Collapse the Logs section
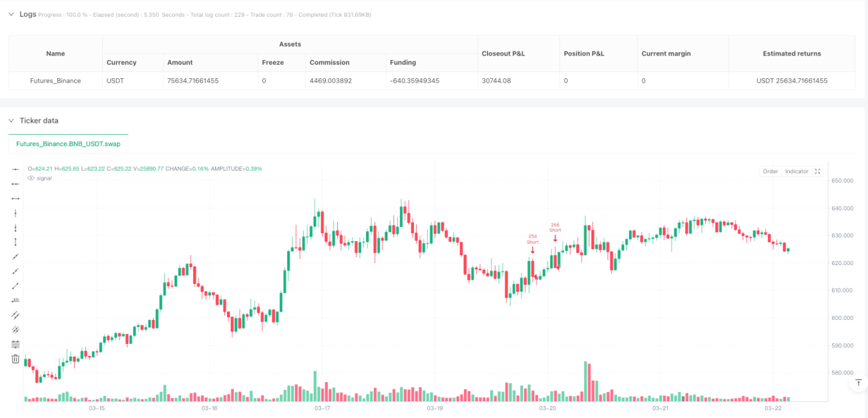This screenshot has height=418, width=868. pyautogui.click(x=11, y=14)
